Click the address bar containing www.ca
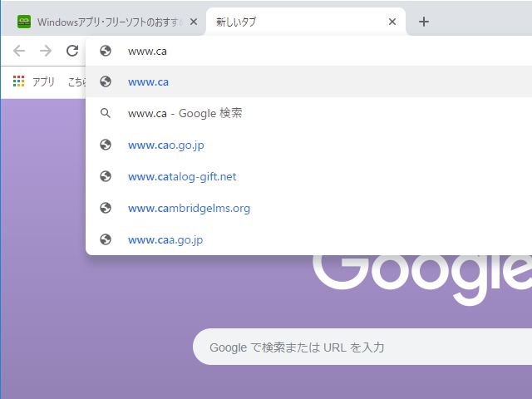Screen dimensions: 532x399 [x=308, y=51]
